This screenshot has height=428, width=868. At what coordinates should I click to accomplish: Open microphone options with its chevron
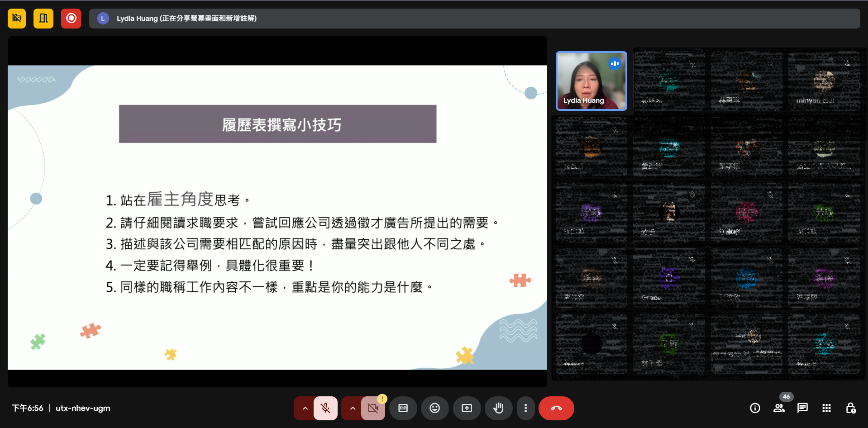point(305,408)
